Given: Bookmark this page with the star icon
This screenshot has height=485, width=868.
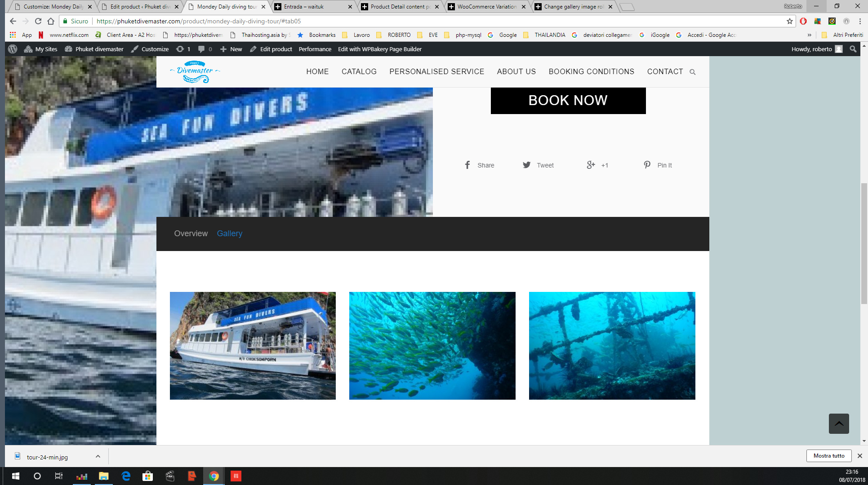Looking at the screenshot, I should click(x=790, y=21).
